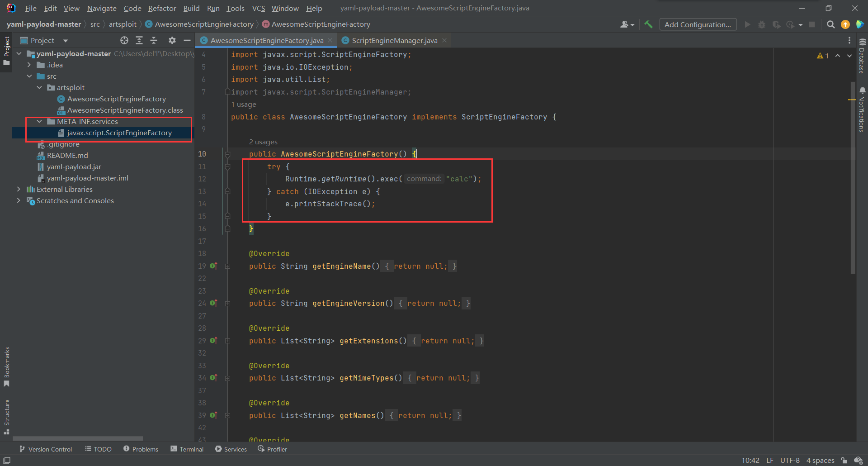Viewport: 868px width, 466px height.
Task: Click artsploit breadcrumb in navigation bar
Action: pyautogui.click(x=123, y=24)
